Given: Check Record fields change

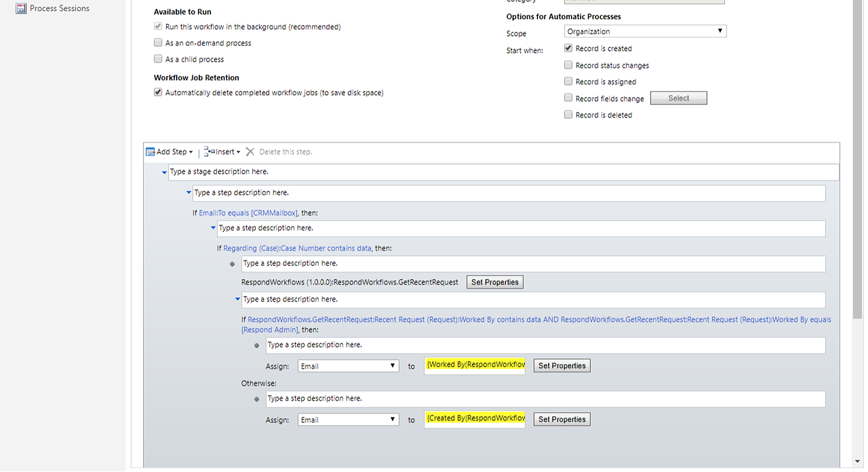Looking at the screenshot, I should (x=568, y=98).
